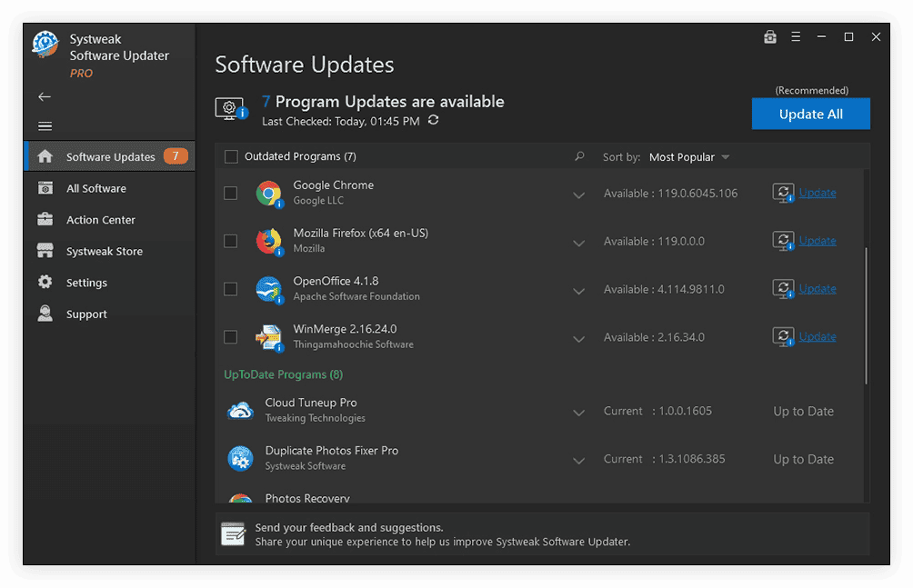Viewport: 913px width, 588px height.
Task: Open the Systweak Store page
Action: pos(109,251)
